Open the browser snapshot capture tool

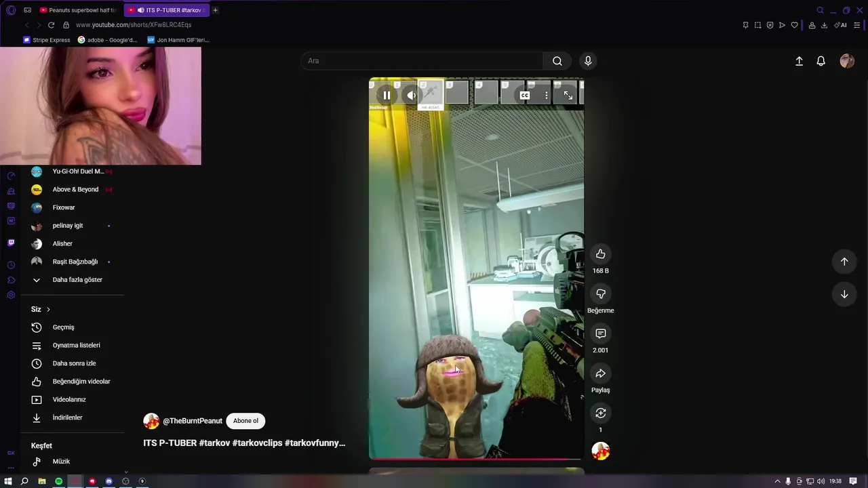pyautogui.click(x=757, y=25)
